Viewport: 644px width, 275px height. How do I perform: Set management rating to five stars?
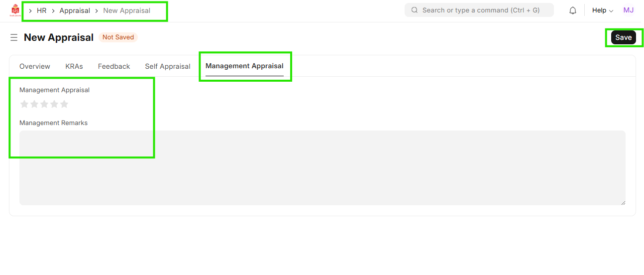(x=64, y=104)
